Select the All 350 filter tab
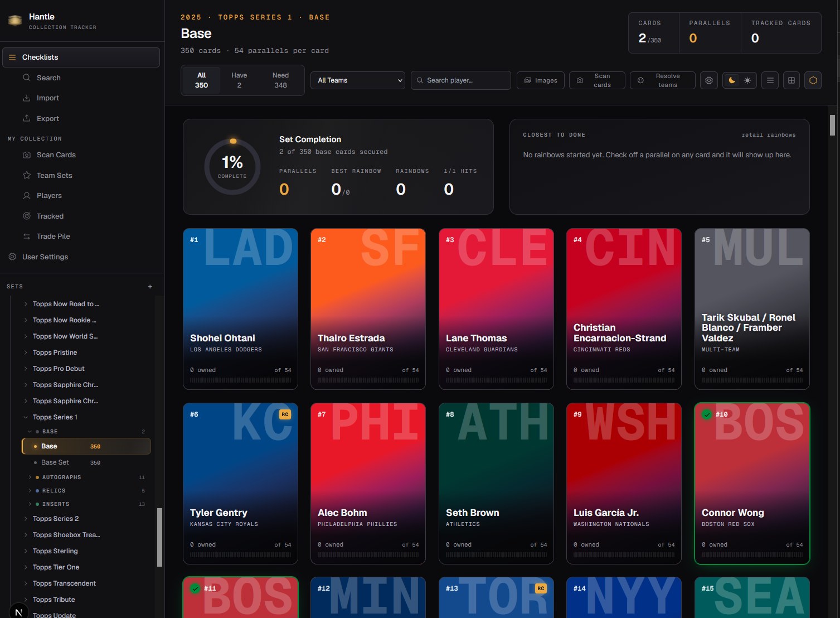The image size is (840, 618). click(201, 80)
